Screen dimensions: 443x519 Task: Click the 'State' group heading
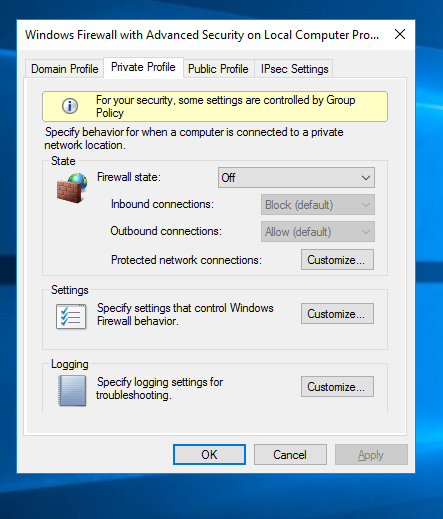(63, 161)
